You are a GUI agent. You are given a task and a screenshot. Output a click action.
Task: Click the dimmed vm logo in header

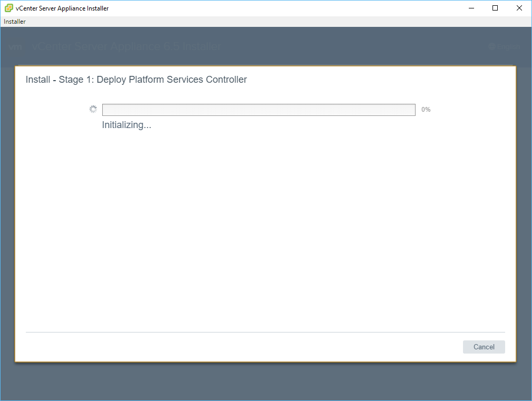[x=15, y=47]
